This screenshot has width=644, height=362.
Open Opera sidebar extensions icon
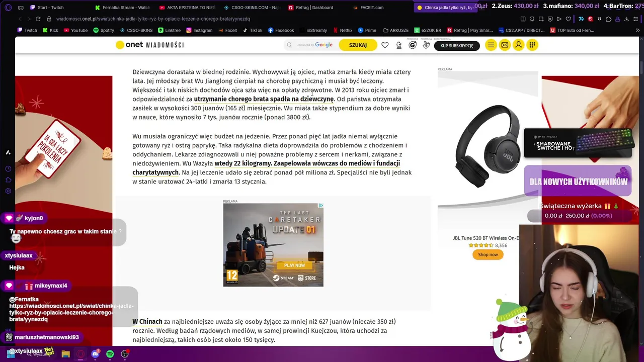pyautogui.click(x=8, y=180)
